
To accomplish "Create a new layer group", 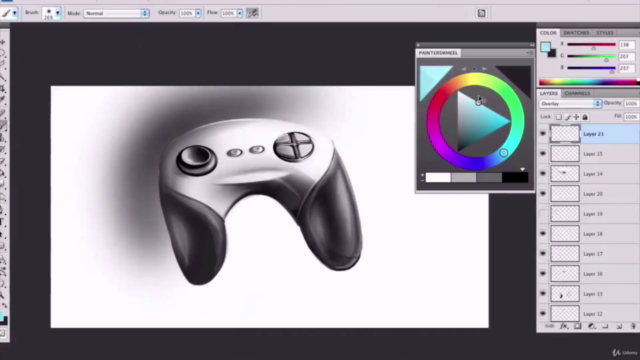I will coord(605,326).
